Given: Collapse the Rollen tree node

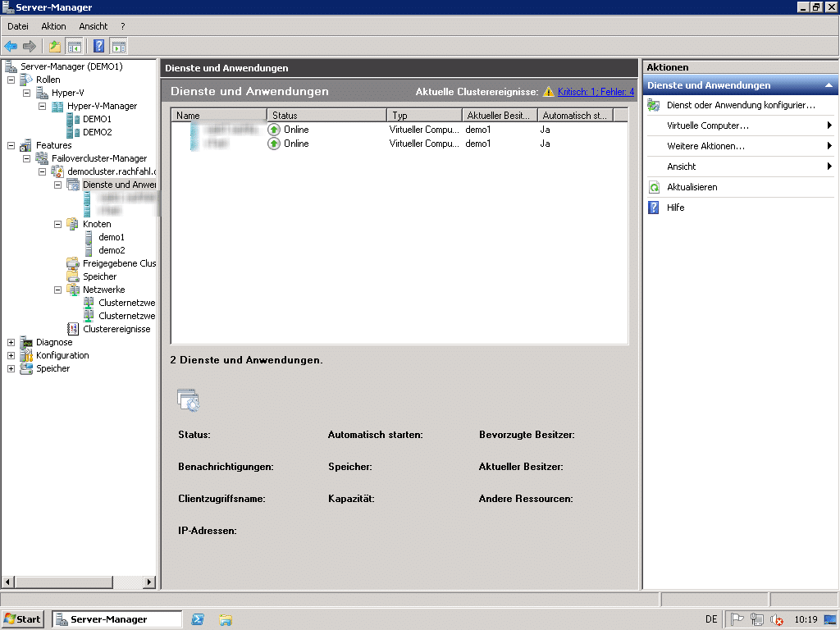Looking at the screenshot, I should (x=11, y=80).
